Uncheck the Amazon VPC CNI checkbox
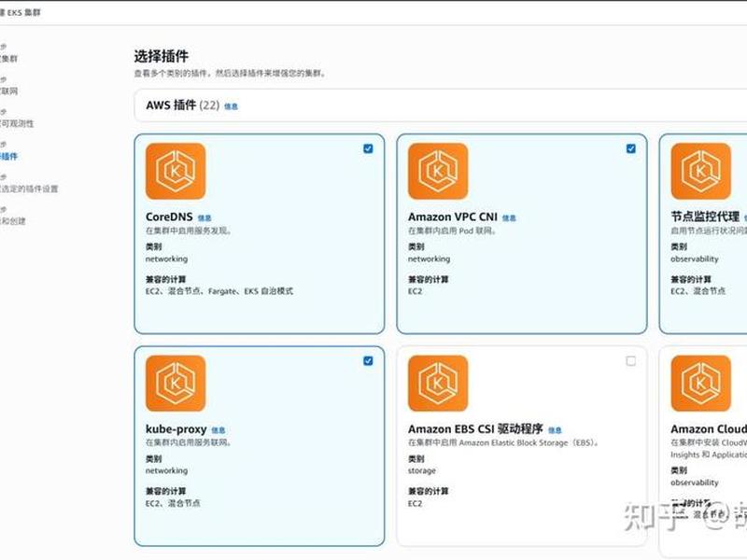Screen dimensions: 747x560 click(631, 148)
